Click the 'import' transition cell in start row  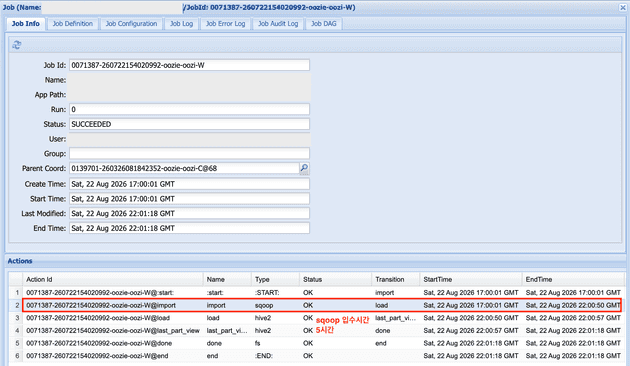pyautogui.click(x=385, y=292)
